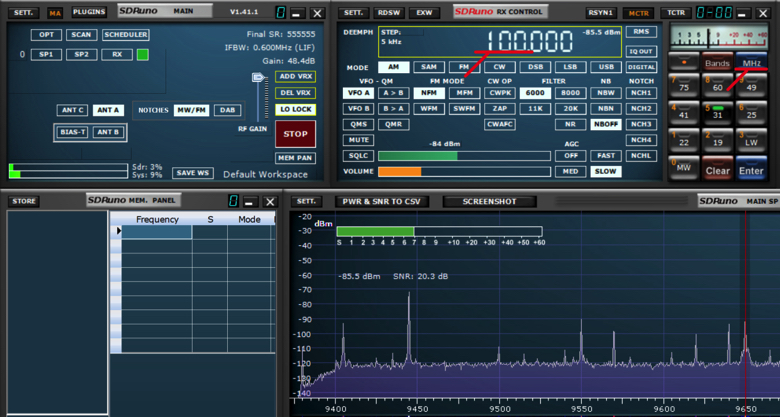780x417 pixels.
Task: Select ANT A input
Action: pos(108,110)
